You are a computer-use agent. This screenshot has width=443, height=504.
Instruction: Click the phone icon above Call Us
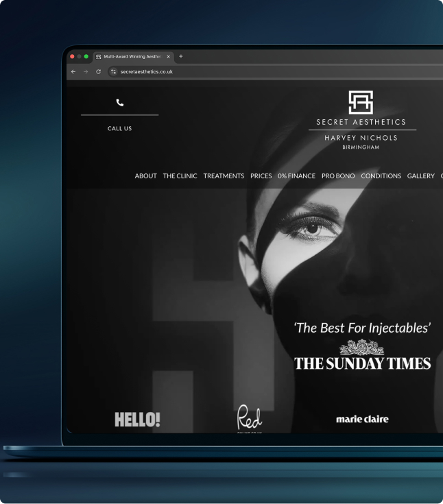[x=120, y=103]
